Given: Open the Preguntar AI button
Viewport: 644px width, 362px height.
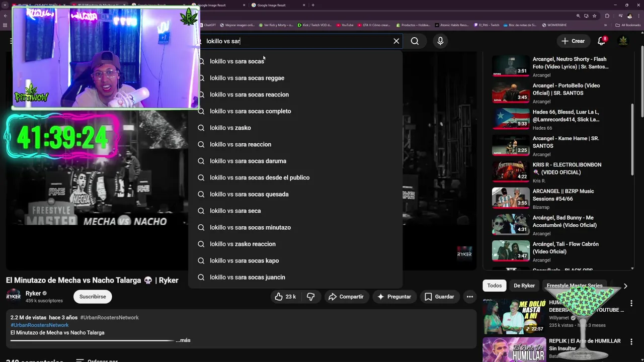Looking at the screenshot, I should [x=394, y=297].
